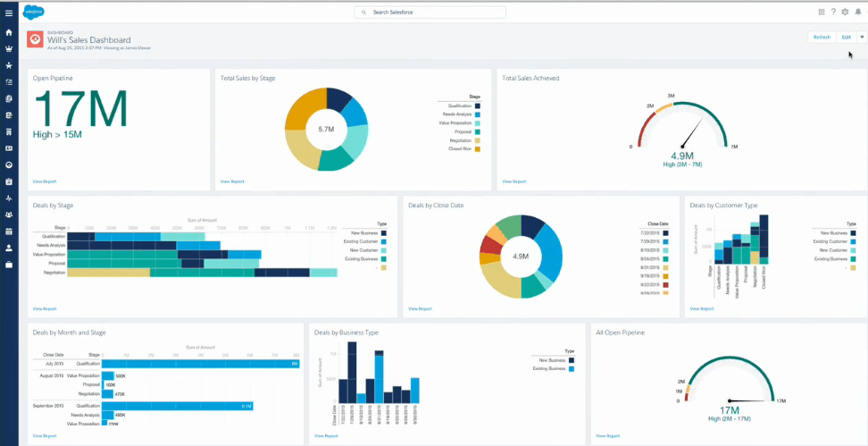Open the help question mark icon

click(834, 12)
